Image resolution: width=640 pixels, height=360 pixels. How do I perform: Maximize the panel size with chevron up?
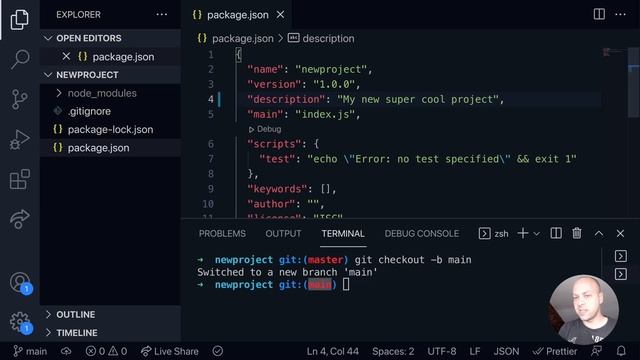(x=599, y=233)
